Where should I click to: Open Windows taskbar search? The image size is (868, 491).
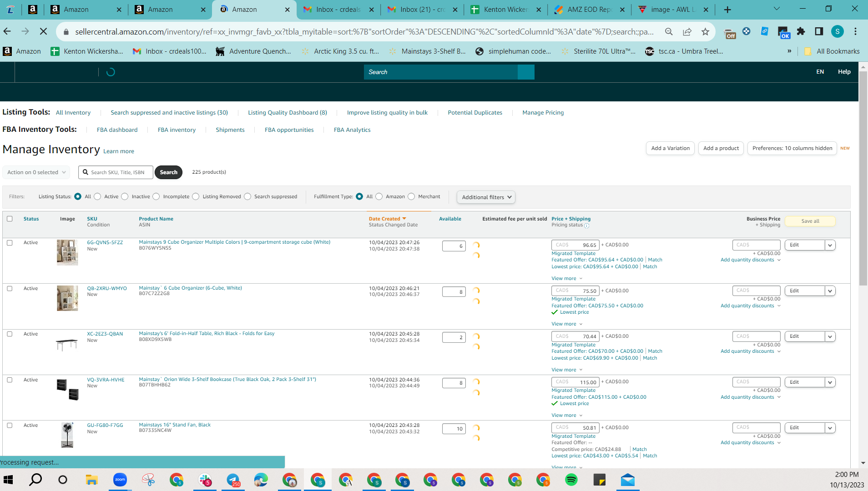[x=35, y=480]
